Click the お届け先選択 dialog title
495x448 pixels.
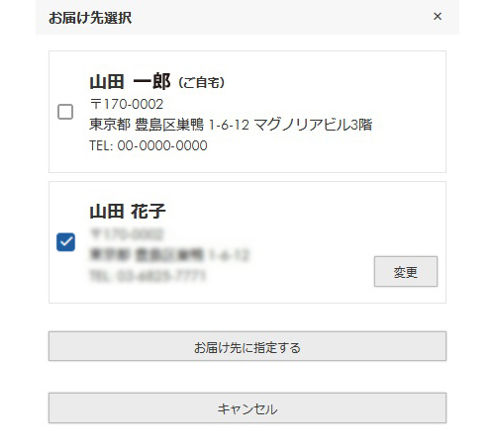coord(90,18)
